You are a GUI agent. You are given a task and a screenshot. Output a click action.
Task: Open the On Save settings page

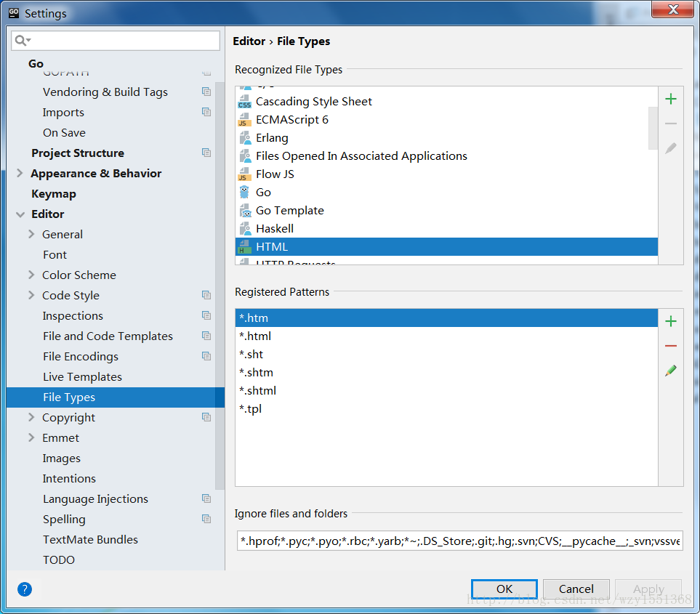pos(64,133)
